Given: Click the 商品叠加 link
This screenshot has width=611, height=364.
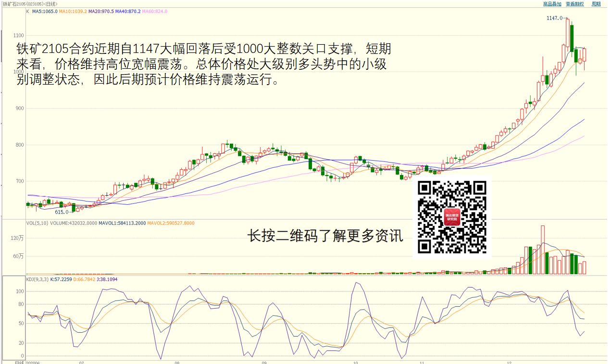Looking at the screenshot, I should 552,4.
